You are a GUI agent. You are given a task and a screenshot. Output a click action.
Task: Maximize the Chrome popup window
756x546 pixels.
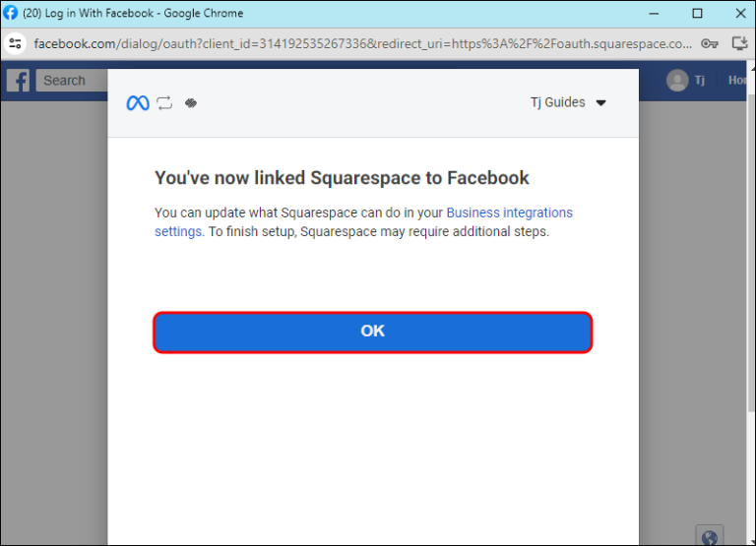pos(697,13)
